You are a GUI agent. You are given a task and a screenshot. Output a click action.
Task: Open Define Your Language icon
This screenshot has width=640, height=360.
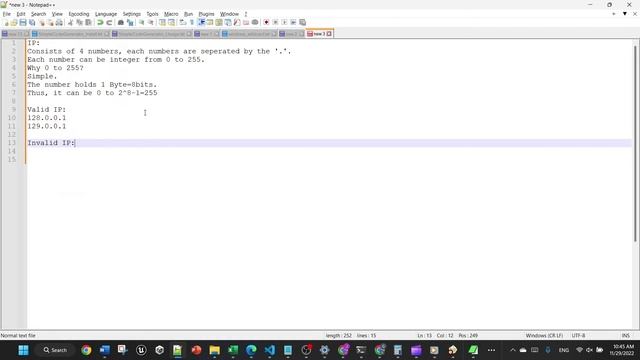point(210,22)
